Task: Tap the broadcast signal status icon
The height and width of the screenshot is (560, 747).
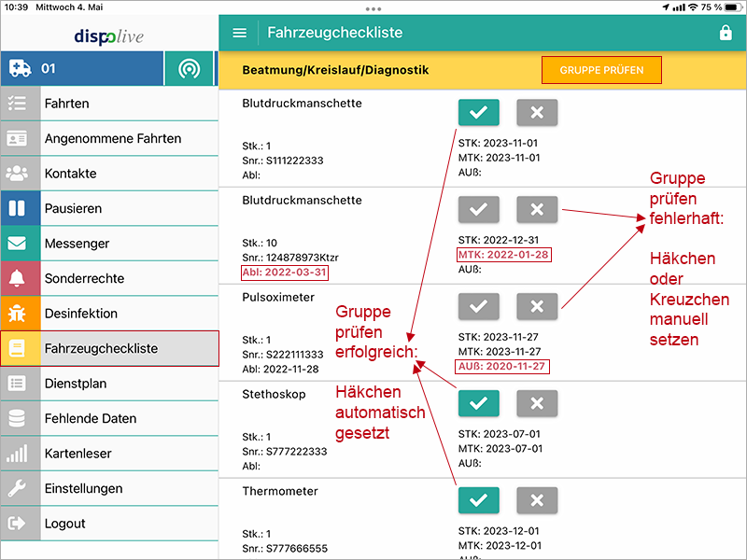Action: (x=190, y=68)
